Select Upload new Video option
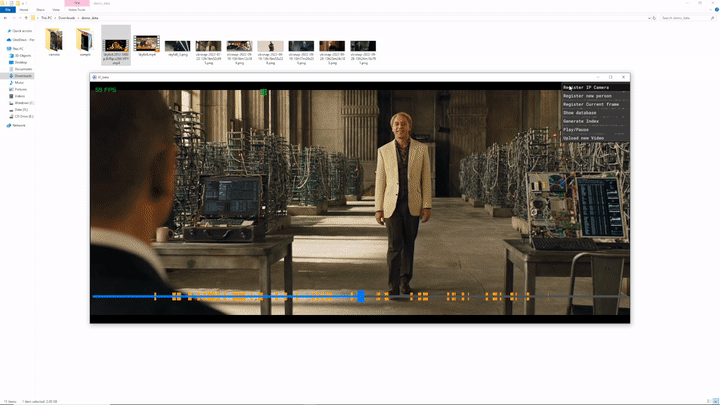720x405 pixels. [596, 138]
